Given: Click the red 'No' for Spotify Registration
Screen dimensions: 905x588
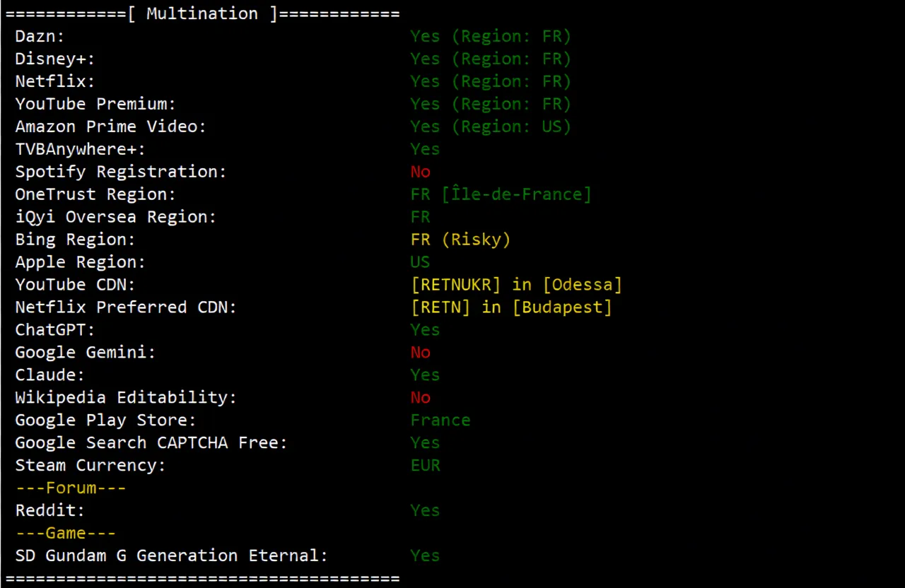Looking at the screenshot, I should (x=420, y=172).
